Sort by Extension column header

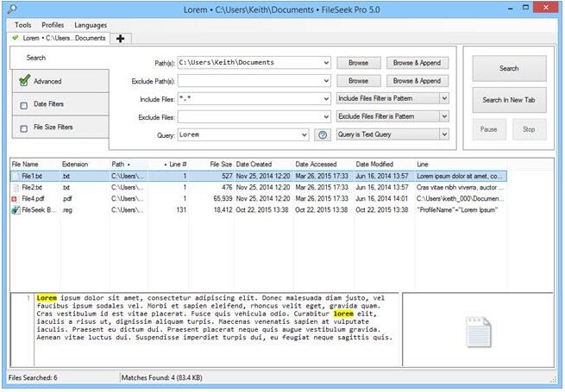point(85,165)
